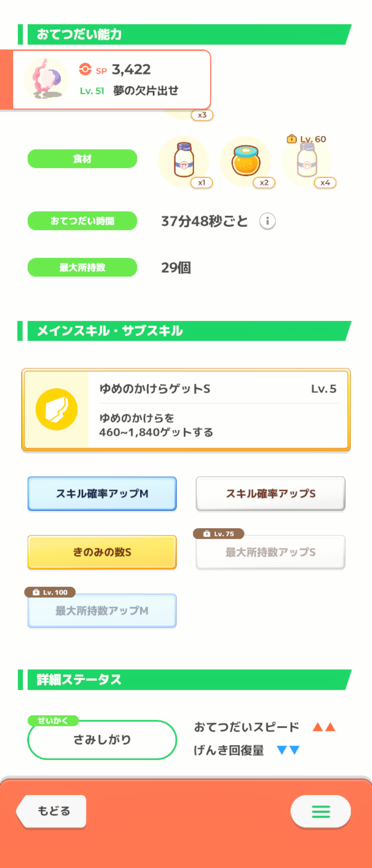The height and width of the screenshot is (868, 372).
Task: Select the スキル確率アップS sub skill
Action: (x=270, y=494)
